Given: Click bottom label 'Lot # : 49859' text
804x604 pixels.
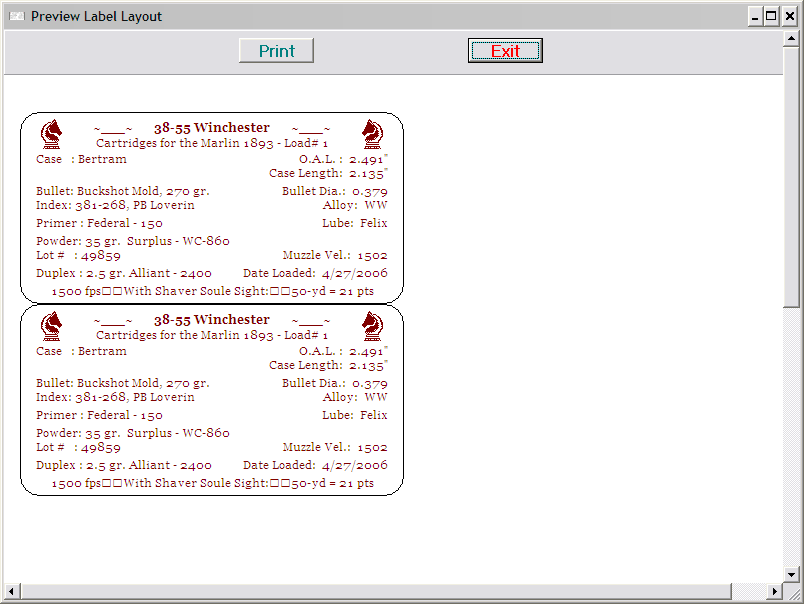Looking at the screenshot, I should click(78, 447).
